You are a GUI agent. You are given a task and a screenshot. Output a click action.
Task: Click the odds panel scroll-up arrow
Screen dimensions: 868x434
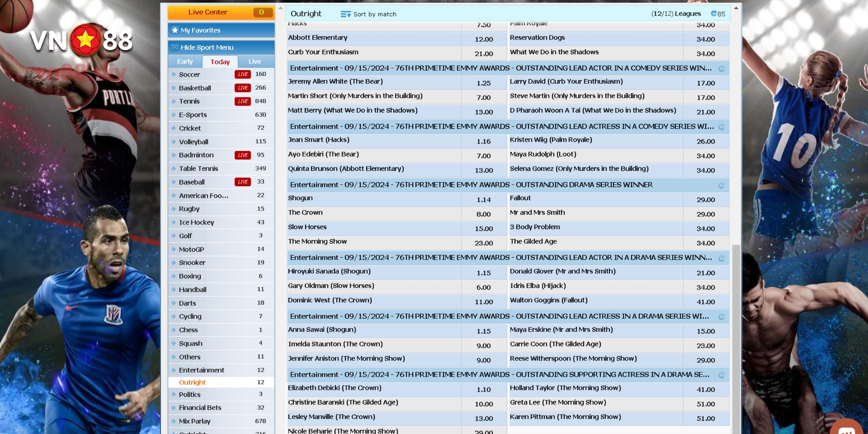pos(736,8)
